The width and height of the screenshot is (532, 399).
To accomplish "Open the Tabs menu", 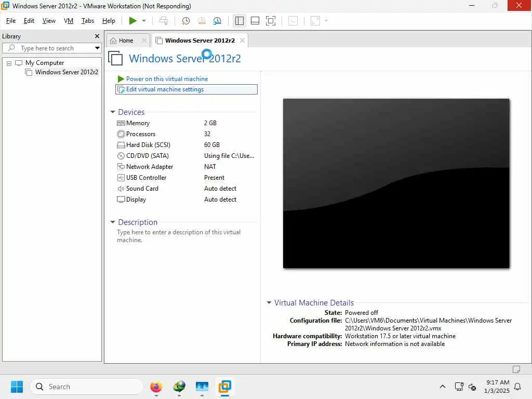I will coord(87,21).
